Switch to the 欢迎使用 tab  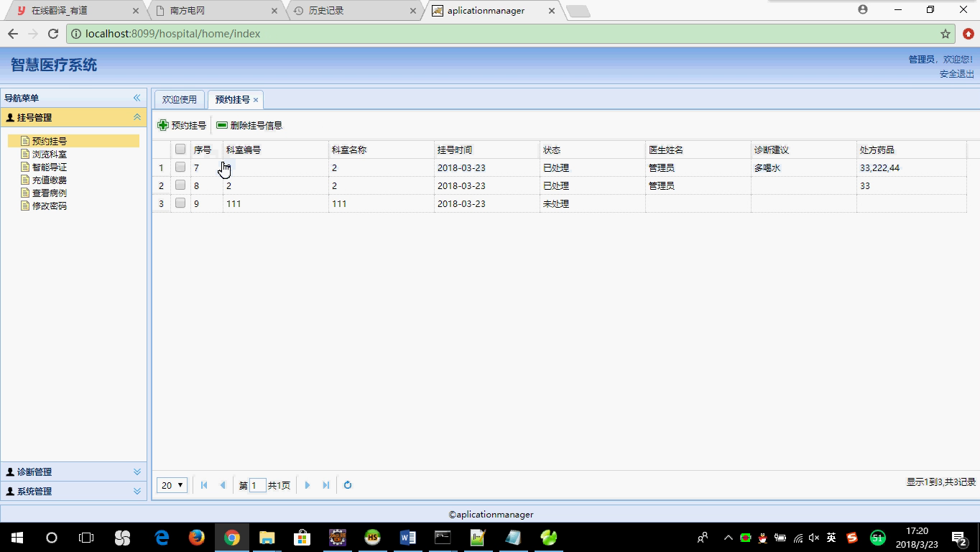tap(180, 99)
